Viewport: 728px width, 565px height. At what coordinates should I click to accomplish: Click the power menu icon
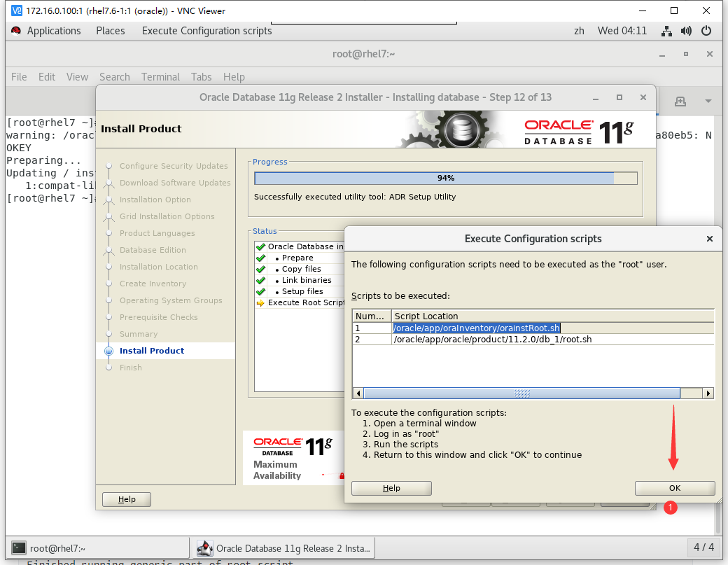click(x=706, y=31)
